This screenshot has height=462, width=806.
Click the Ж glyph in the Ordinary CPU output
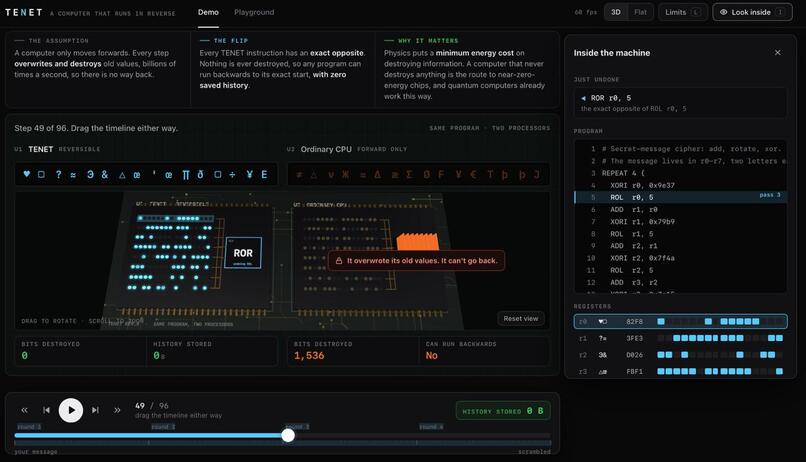click(345, 175)
